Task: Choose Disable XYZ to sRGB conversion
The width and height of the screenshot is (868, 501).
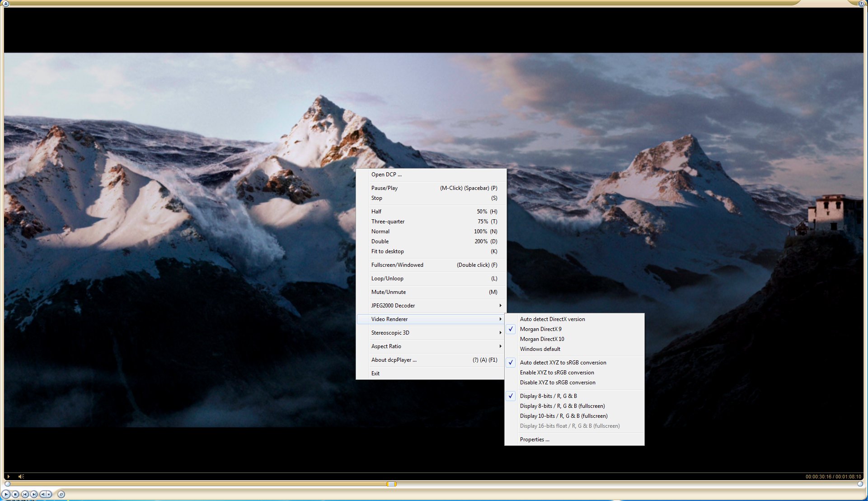Action: (x=557, y=383)
